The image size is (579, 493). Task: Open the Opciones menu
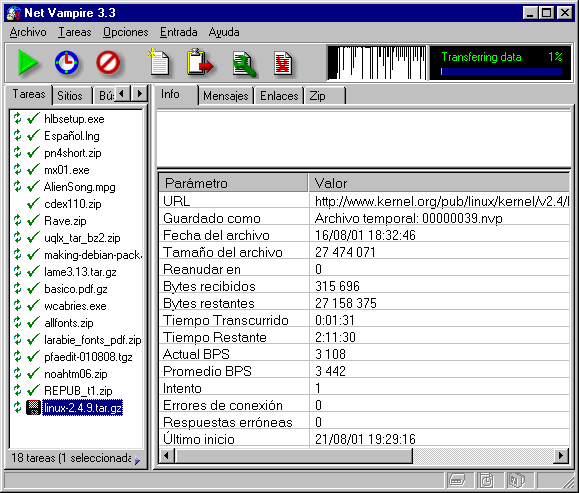tap(126, 32)
